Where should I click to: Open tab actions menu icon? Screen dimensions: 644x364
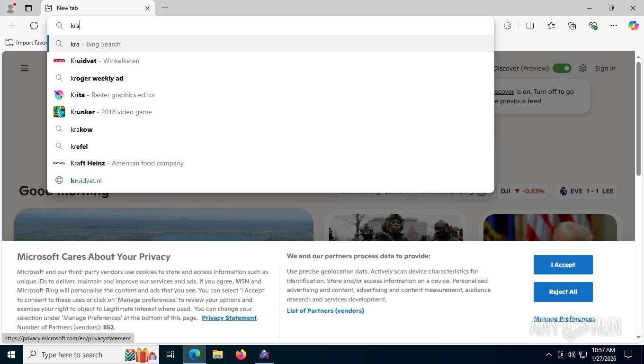(x=28, y=8)
